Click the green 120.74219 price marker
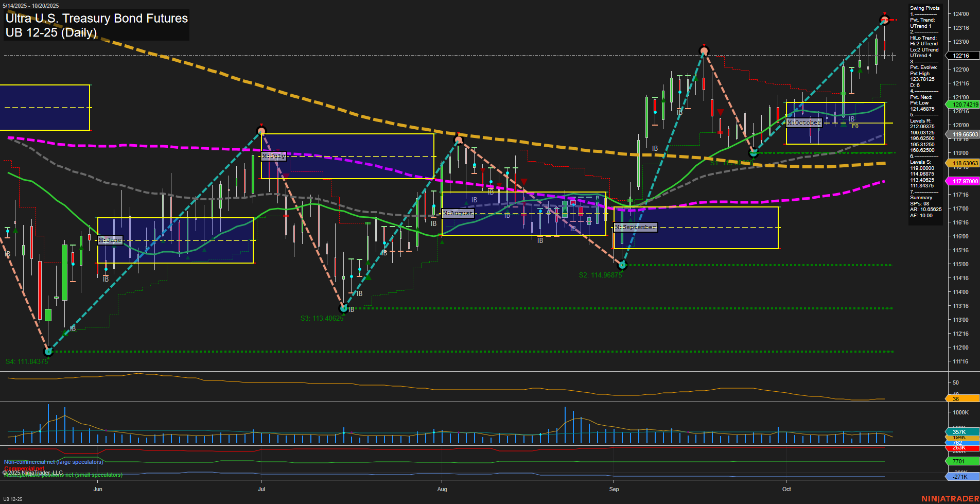 click(965, 104)
